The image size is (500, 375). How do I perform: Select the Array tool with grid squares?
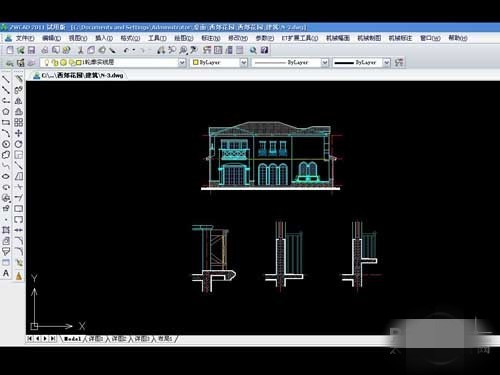point(19,122)
